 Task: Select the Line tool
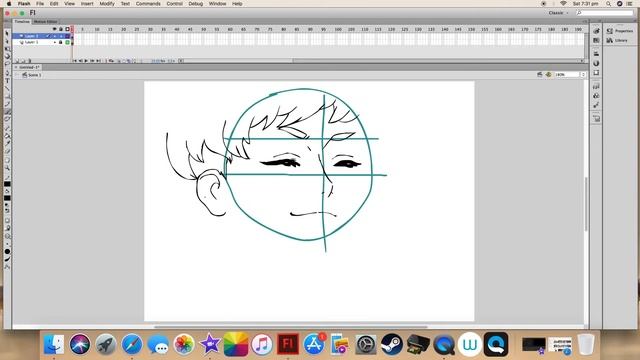[x=7, y=89]
